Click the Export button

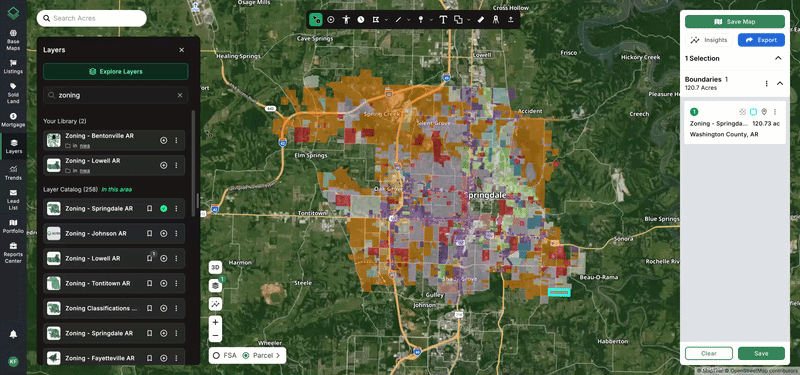tap(761, 40)
